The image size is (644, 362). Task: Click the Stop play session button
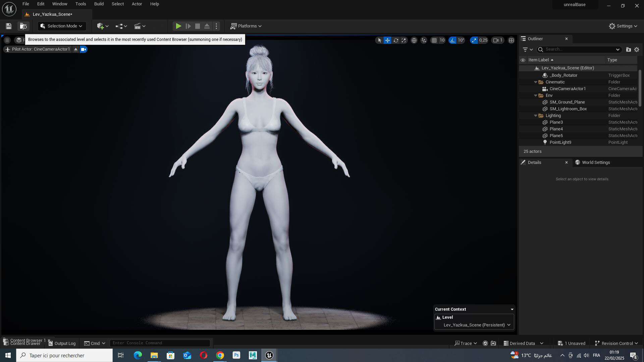(198, 26)
